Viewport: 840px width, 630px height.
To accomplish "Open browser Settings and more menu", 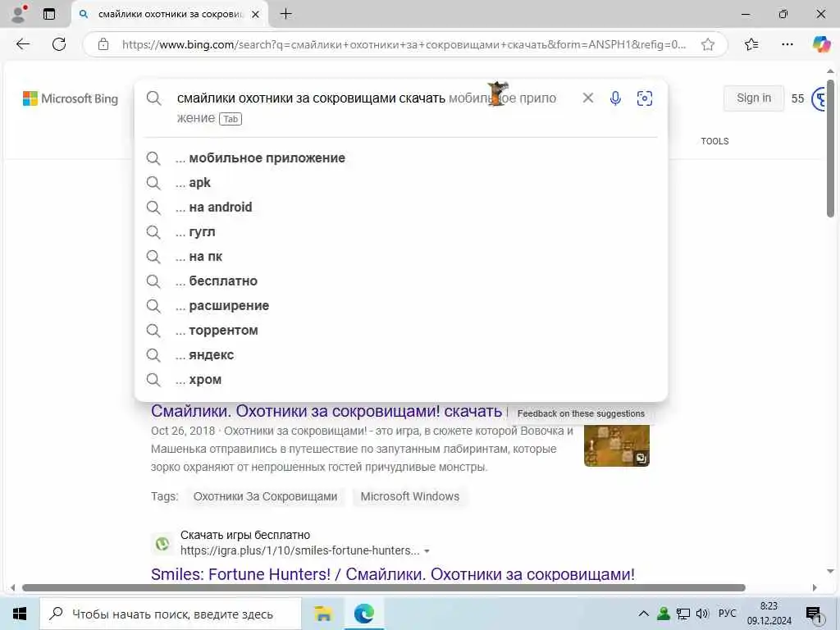I will click(x=787, y=44).
